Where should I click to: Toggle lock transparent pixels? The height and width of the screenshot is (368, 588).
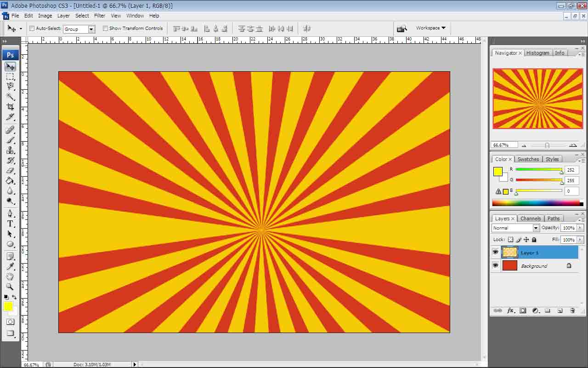[x=510, y=240]
